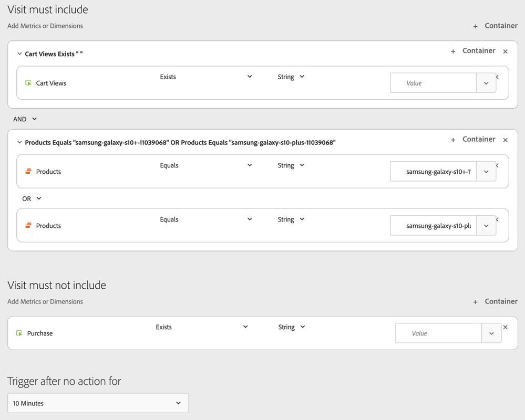Open Exists operator dropdown for Purchase
The height and width of the screenshot is (420, 525).
[202, 327]
